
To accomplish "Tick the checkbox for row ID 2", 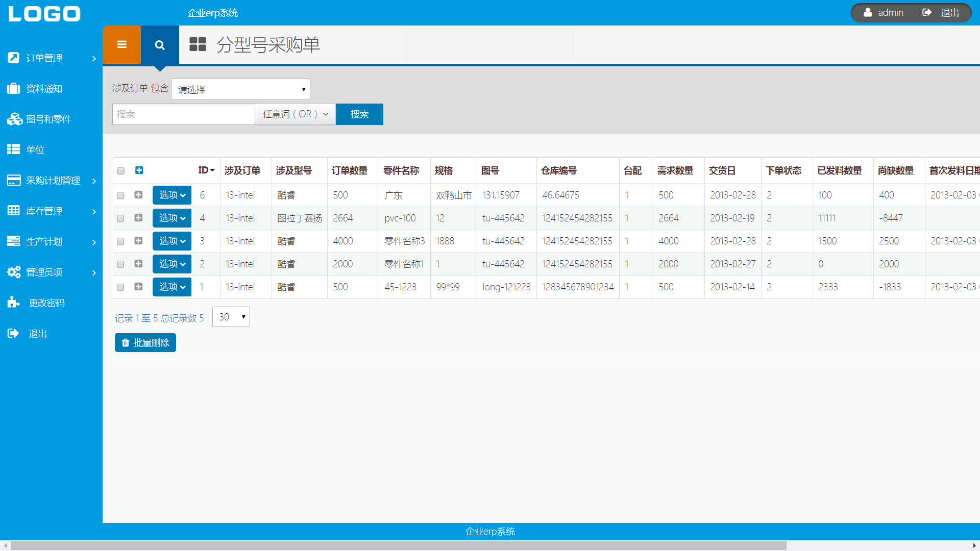I will (x=120, y=264).
